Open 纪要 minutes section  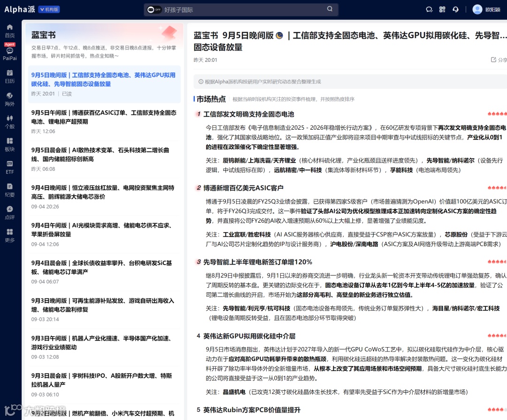[10, 190]
